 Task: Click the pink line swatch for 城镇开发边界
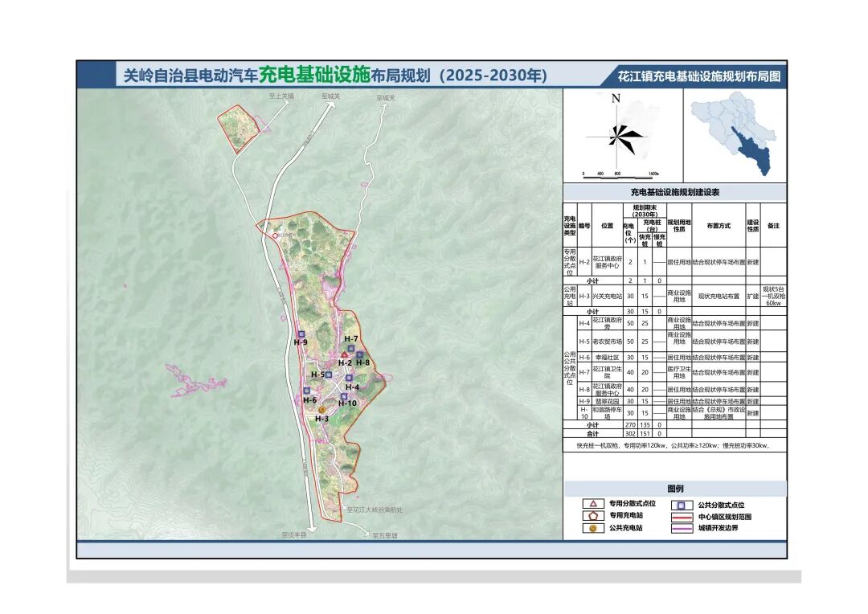pyautogui.click(x=682, y=529)
